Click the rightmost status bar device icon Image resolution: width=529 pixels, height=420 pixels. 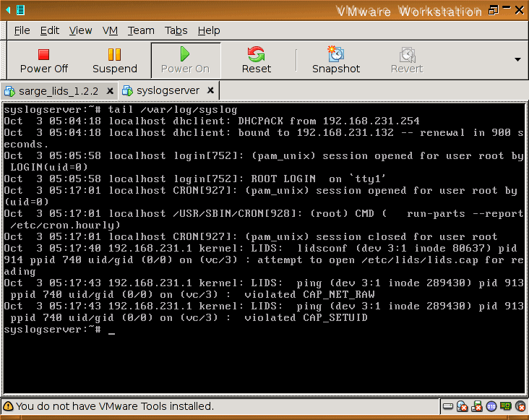pos(520,406)
